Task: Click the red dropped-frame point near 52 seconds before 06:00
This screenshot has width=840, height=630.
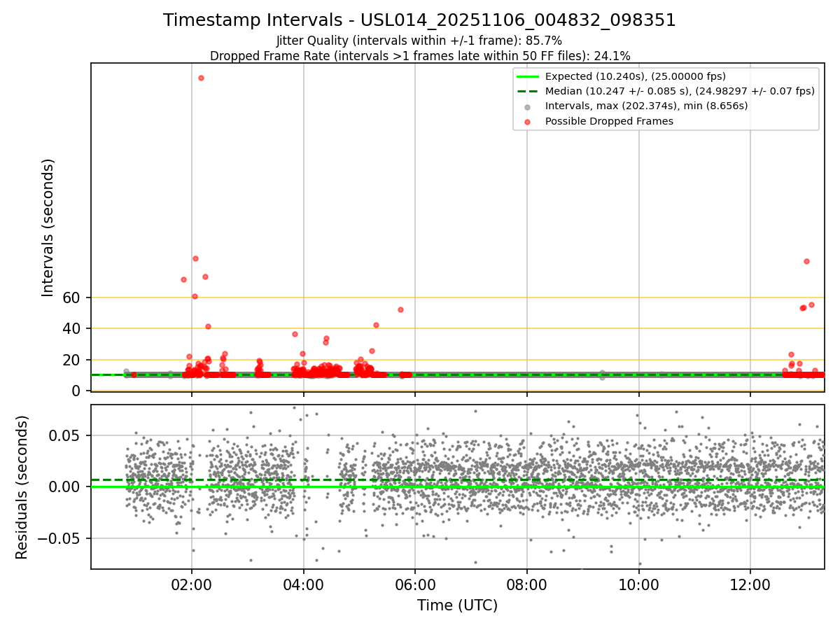Action: (400, 309)
